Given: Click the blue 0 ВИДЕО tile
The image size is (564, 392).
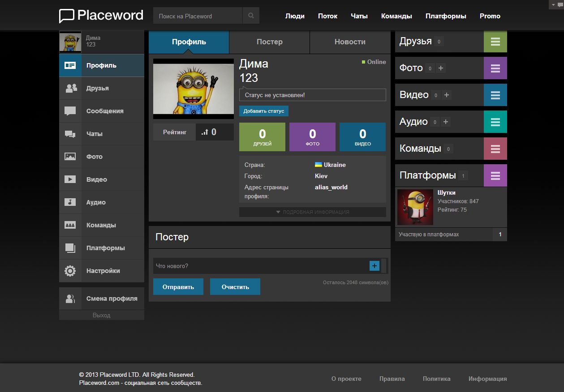Looking at the screenshot, I should pos(363,137).
